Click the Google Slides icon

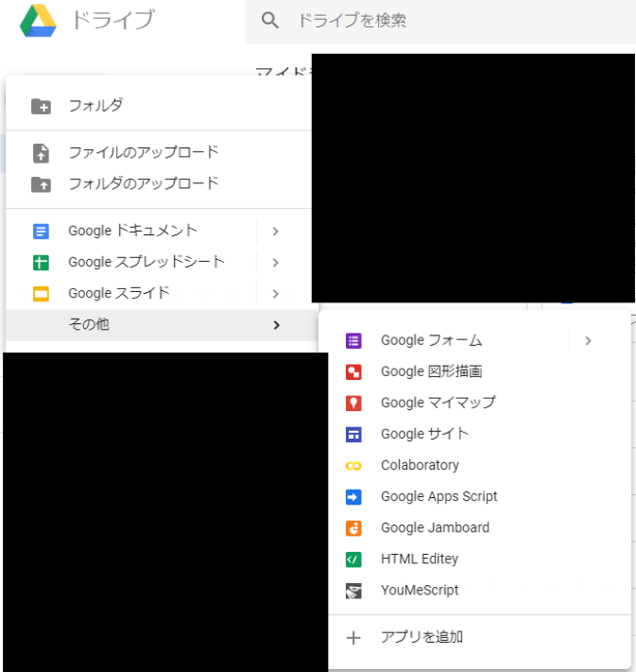point(42,294)
